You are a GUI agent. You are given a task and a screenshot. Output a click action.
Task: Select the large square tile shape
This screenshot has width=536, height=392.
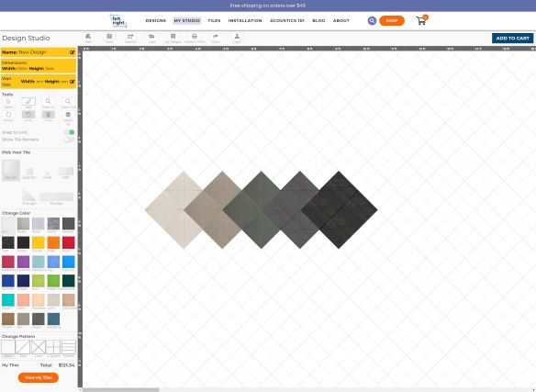11,170
